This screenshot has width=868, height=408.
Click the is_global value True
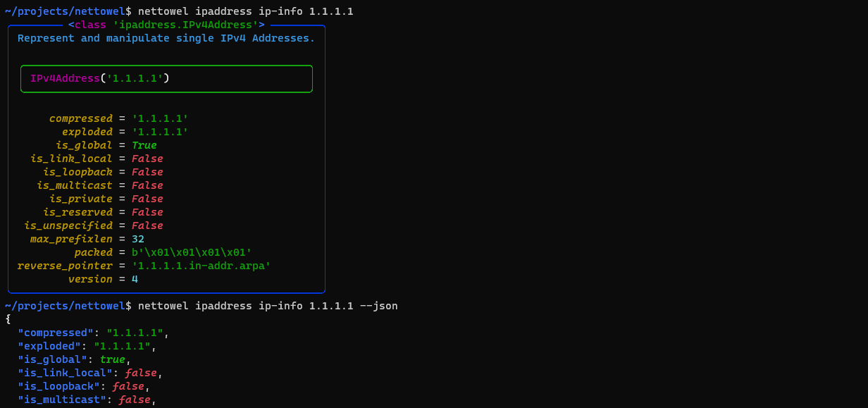click(144, 144)
